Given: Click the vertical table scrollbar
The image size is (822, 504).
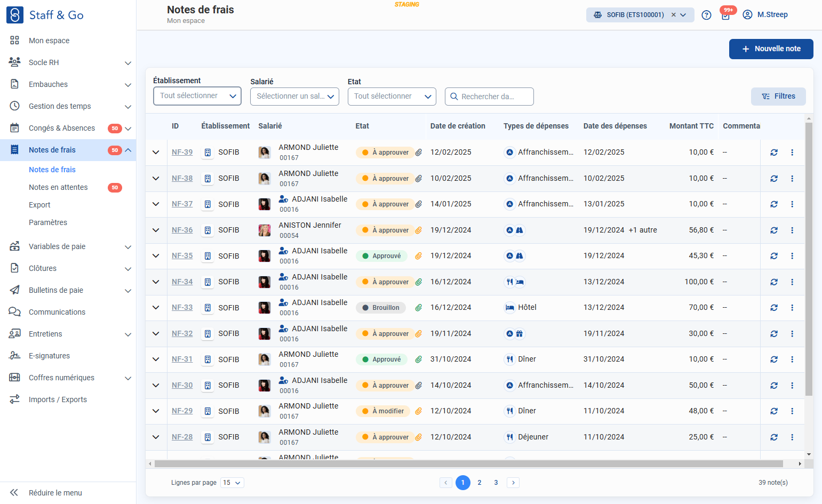Looking at the screenshot, I should click(x=809, y=259).
